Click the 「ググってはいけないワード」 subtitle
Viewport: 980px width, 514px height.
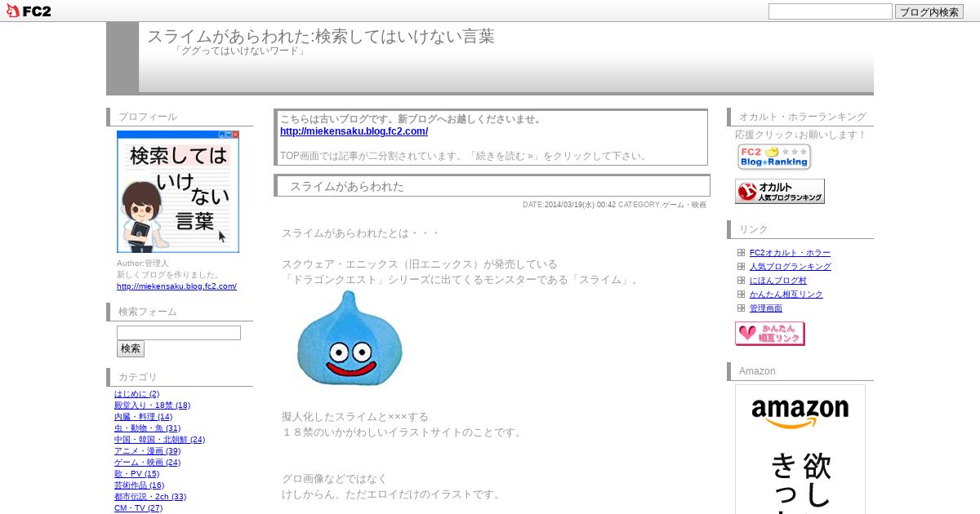pos(241,51)
